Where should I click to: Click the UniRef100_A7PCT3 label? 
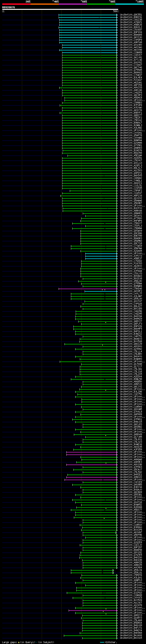point(131,256)
